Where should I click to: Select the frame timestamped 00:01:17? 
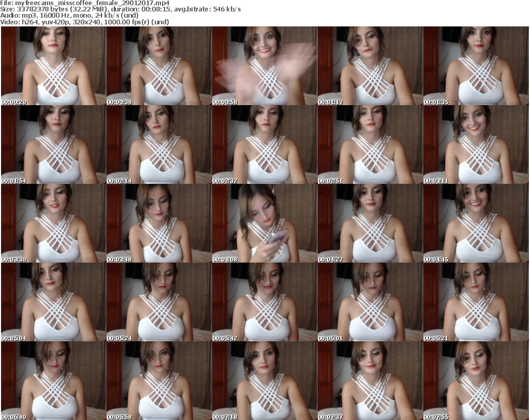(x=370, y=66)
